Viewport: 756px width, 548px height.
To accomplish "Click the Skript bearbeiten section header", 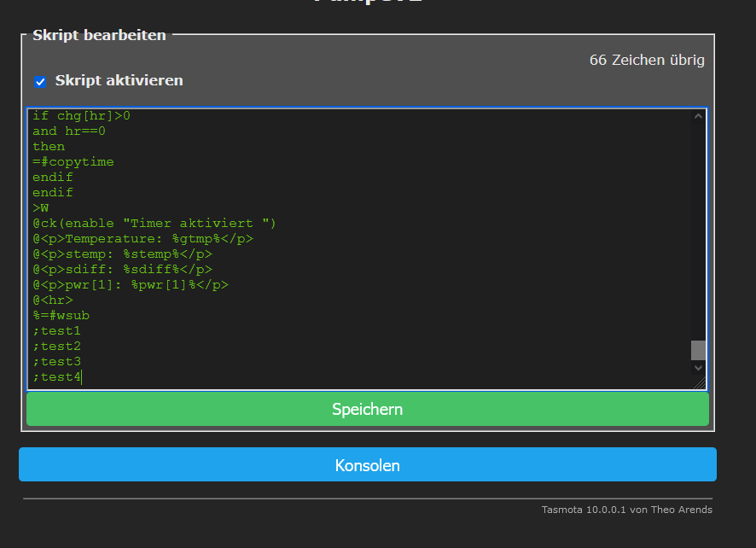I will pos(98,35).
